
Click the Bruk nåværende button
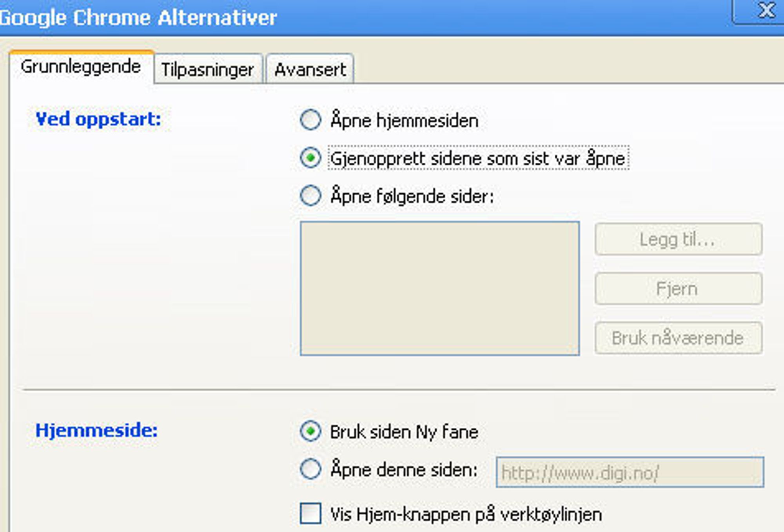pos(679,338)
